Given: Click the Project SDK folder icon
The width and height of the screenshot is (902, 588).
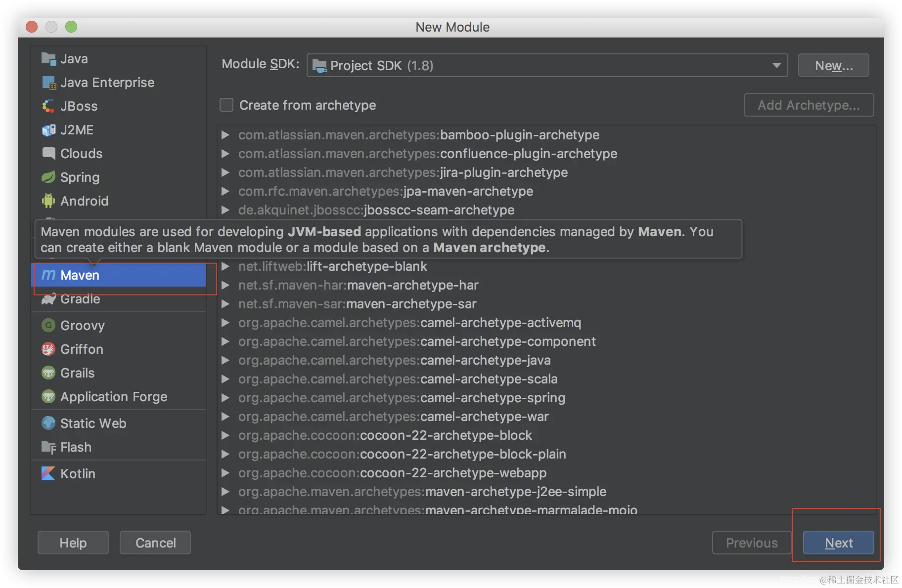Looking at the screenshot, I should coord(319,66).
